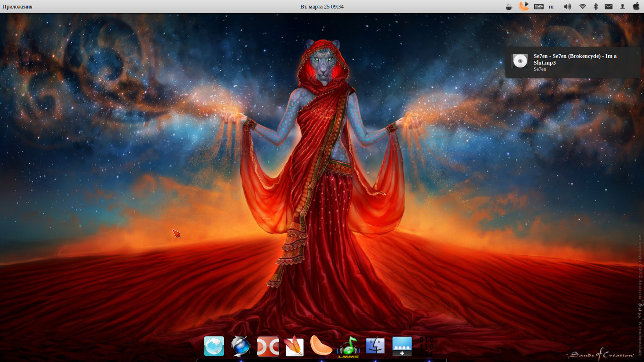Open the Приложения applications menu
Screen dimensions: 644x362
[x=17, y=7]
